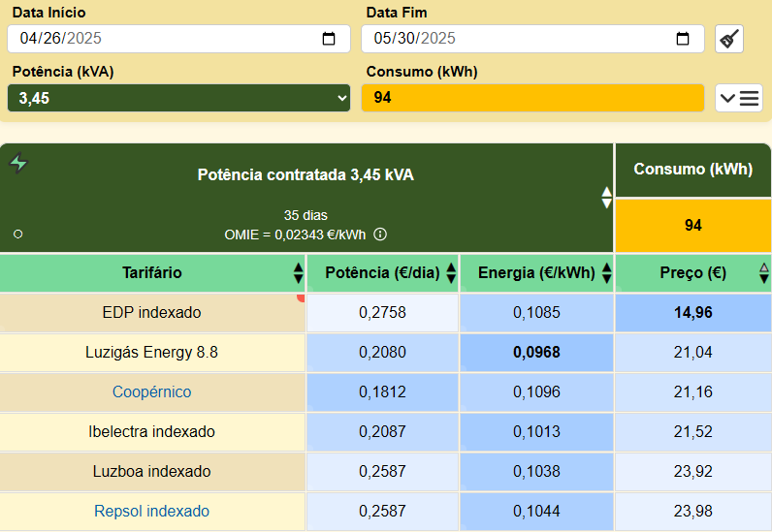Sort table by Tarifário column

(x=298, y=272)
